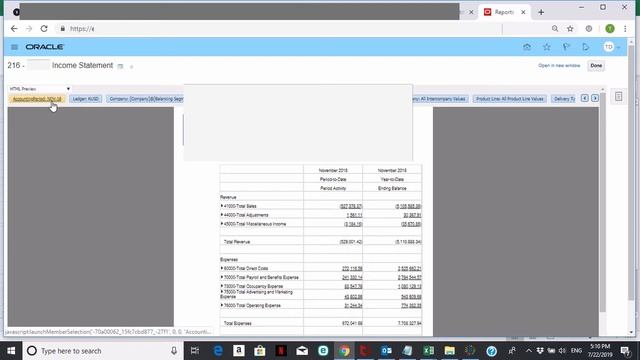
Task: Expand the 73000-Total Occupancy Expense row
Action: pyautogui.click(x=222, y=286)
